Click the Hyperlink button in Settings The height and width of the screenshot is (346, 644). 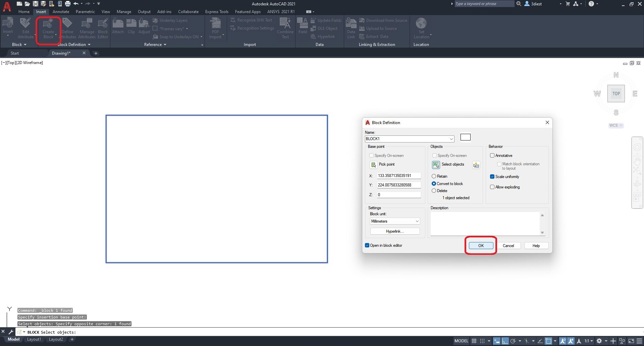point(395,231)
